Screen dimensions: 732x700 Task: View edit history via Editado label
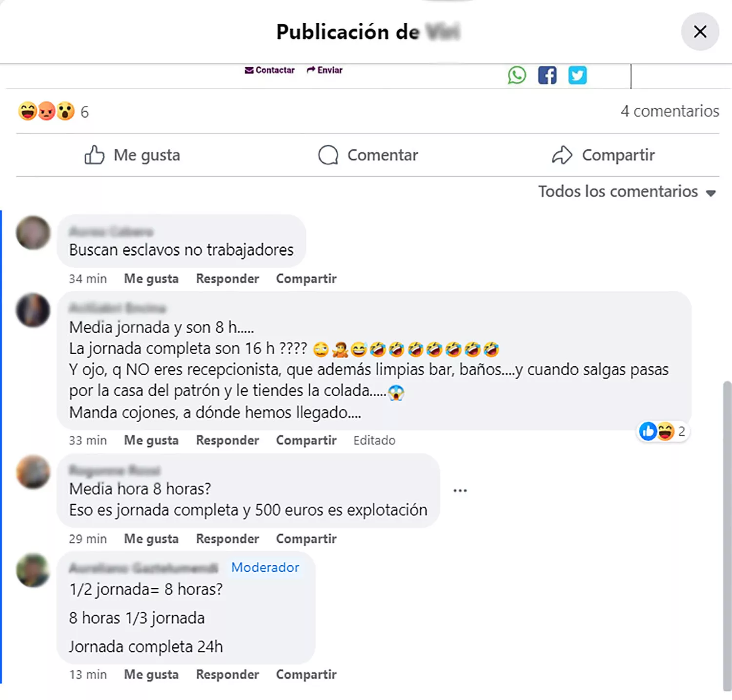374,440
